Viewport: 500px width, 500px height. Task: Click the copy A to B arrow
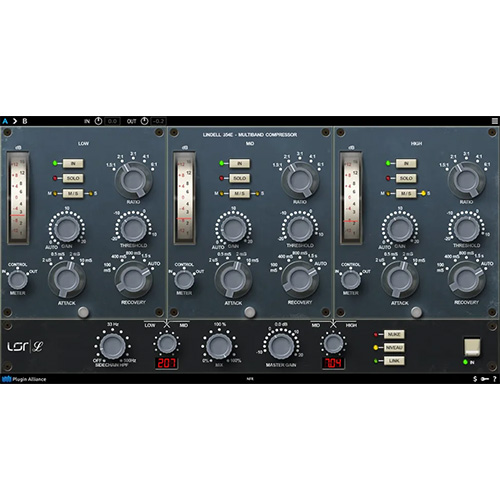[x=15, y=121]
